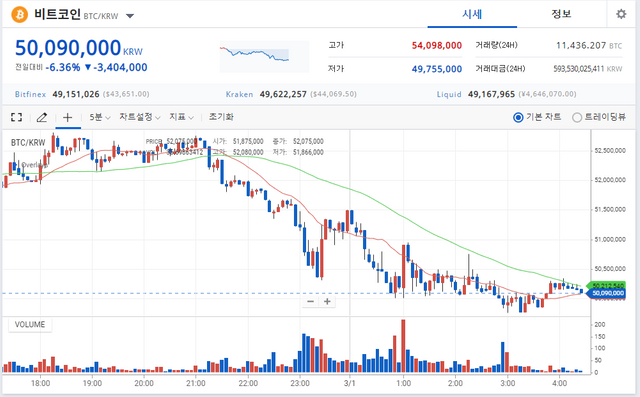Select the 트레이딩뷰 radio button
Viewport: 640px width, 397px height.
click(576, 118)
